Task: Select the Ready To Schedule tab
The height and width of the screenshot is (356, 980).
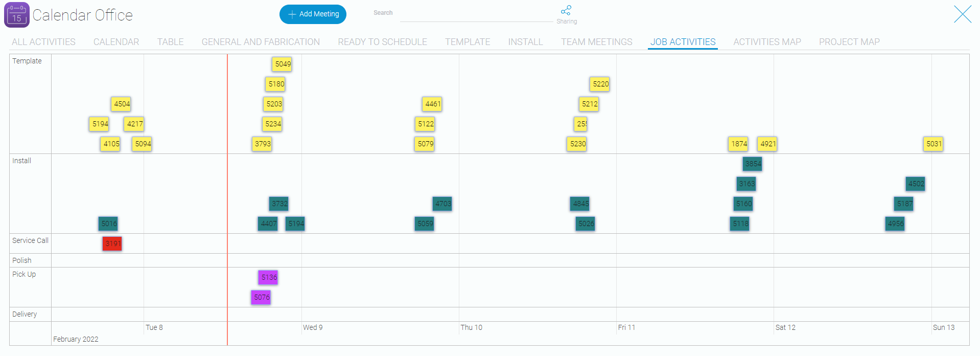Action: pyautogui.click(x=382, y=42)
